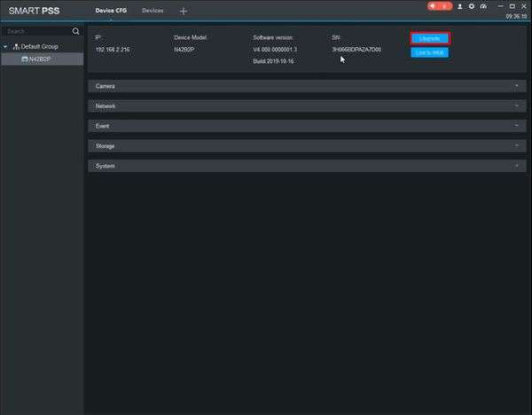Open the settings gear icon
The width and height of the screenshot is (532, 415).
[471, 6]
